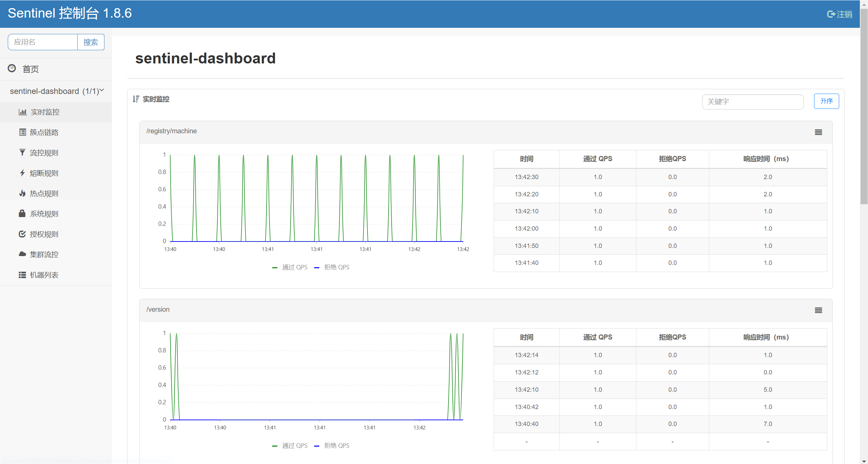868x464 pixels.
Task: Click the 搜索 button next to app name
Action: (x=91, y=42)
